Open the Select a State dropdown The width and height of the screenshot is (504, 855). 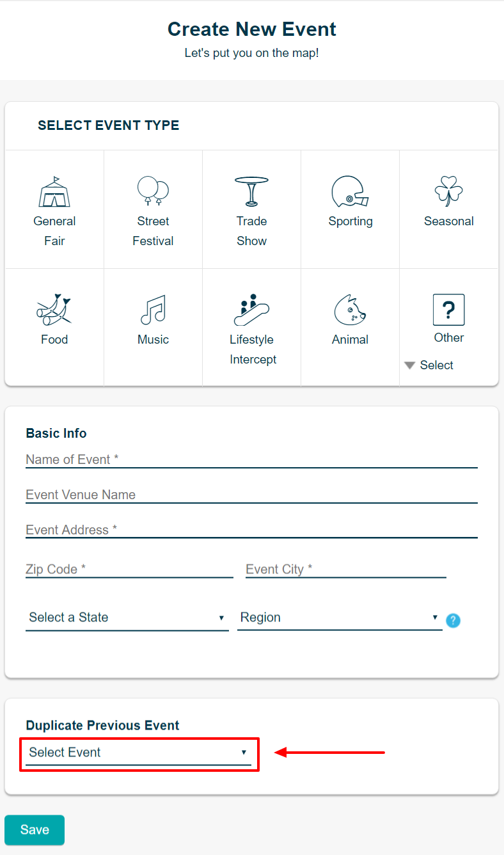point(127,618)
